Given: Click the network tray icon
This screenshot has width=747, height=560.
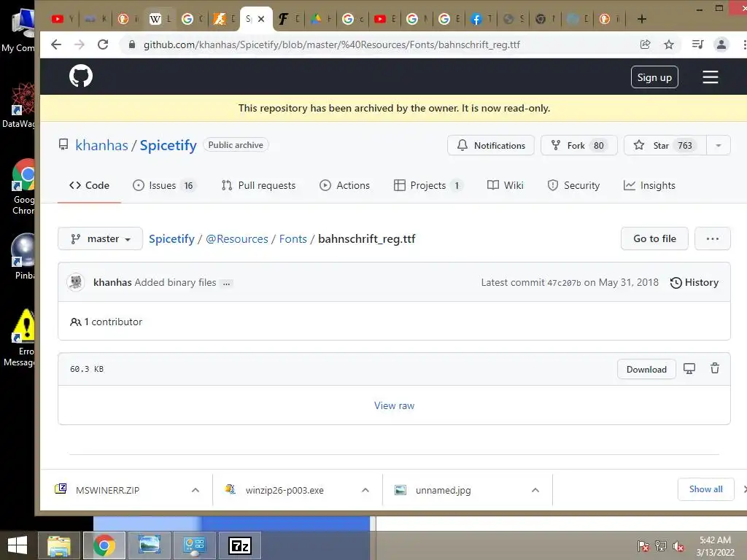Looking at the screenshot, I should pyautogui.click(x=661, y=546).
